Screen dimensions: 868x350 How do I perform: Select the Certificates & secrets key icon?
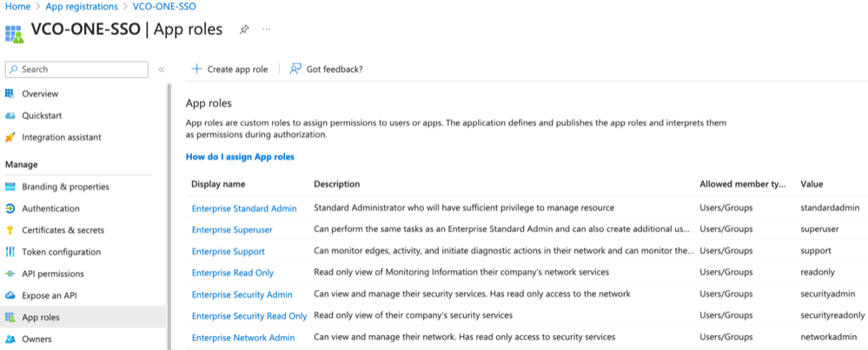[10, 230]
